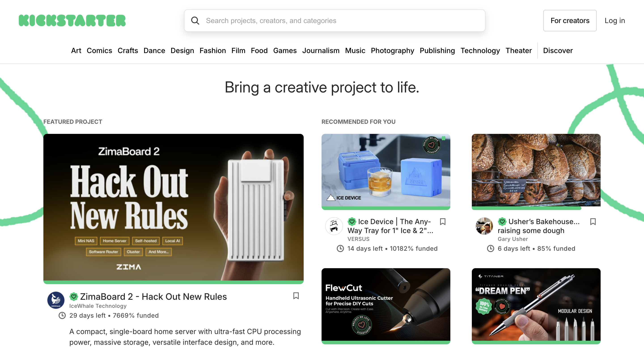The width and height of the screenshot is (644, 347).
Task: Open the Comics category
Action: point(99,51)
